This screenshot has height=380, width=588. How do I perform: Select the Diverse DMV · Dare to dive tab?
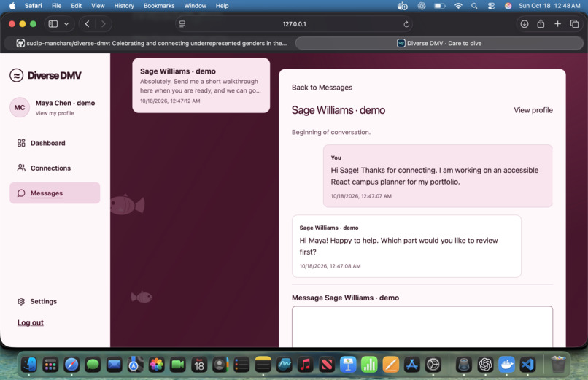coord(439,43)
